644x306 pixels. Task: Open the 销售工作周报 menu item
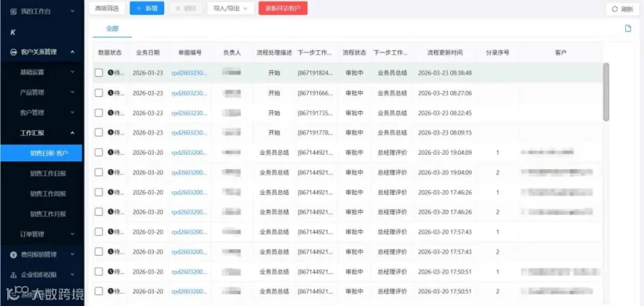[48, 193]
